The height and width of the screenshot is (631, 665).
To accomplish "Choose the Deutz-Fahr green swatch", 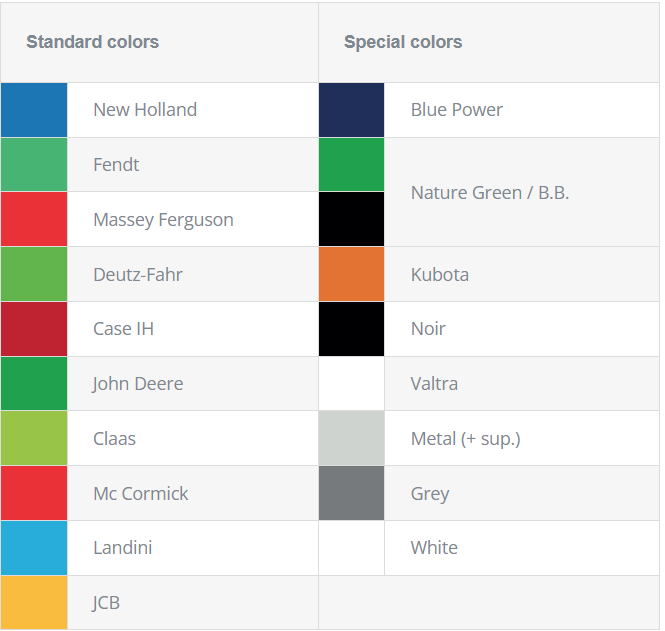I will click(34, 274).
